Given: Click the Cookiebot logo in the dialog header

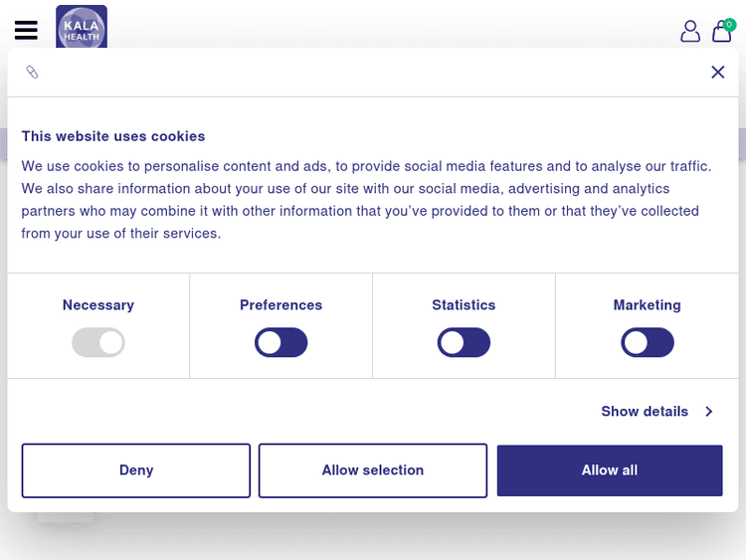Looking at the screenshot, I should coord(32,73).
